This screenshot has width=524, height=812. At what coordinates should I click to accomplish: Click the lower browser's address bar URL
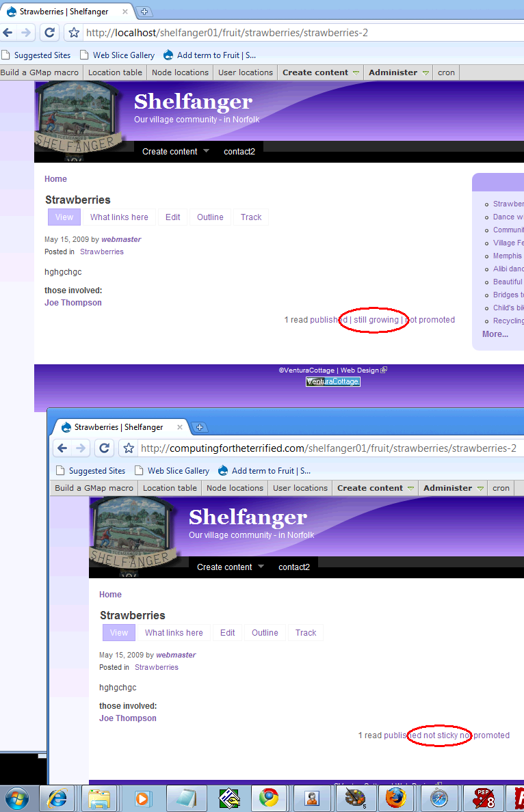pos(328,448)
